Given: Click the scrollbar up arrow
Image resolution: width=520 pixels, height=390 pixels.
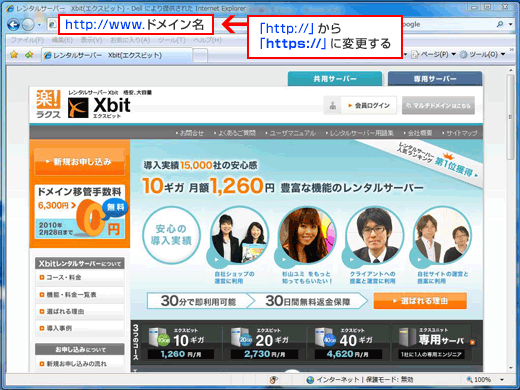Looking at the screenshot, I should (x=510, y=70).
